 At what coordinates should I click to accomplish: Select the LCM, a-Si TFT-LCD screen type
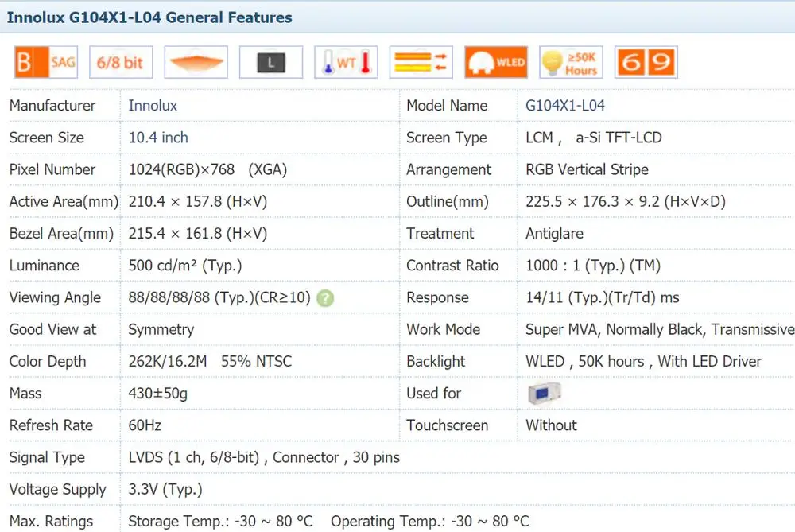click(594, 138)
